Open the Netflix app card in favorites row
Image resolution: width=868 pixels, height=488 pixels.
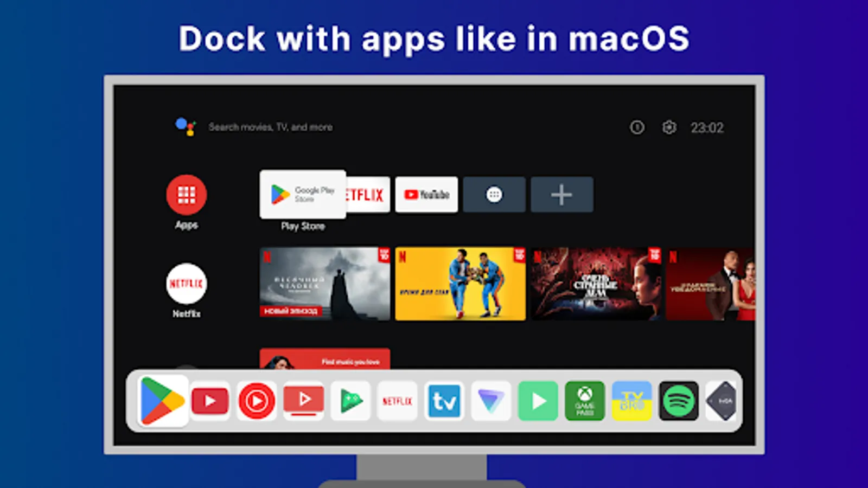[x=368, y=195]
